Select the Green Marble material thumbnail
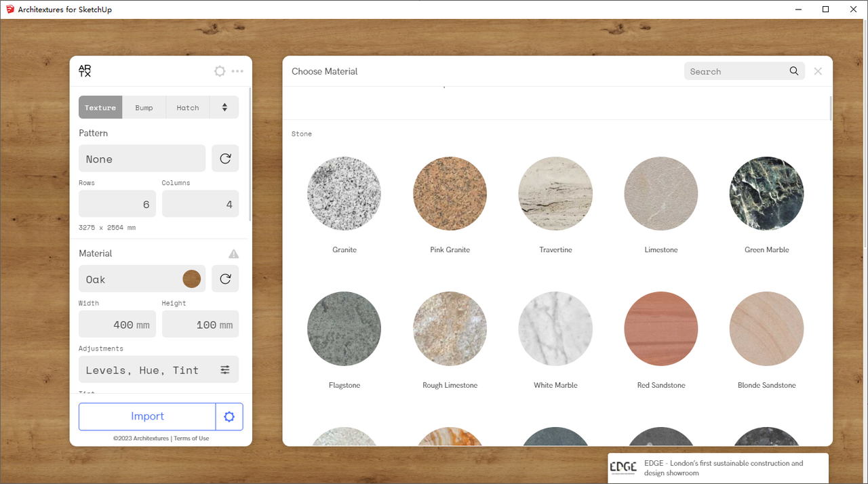 tap(767, 193)
